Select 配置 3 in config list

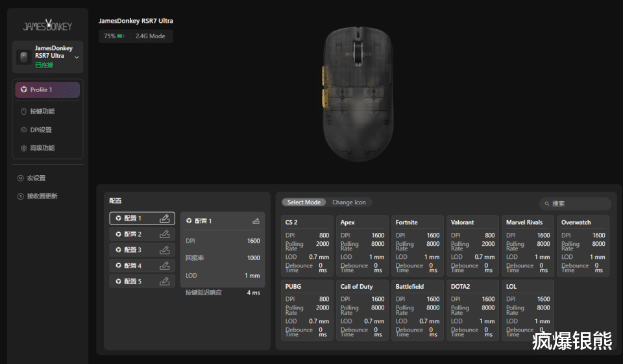click(142, 250)
